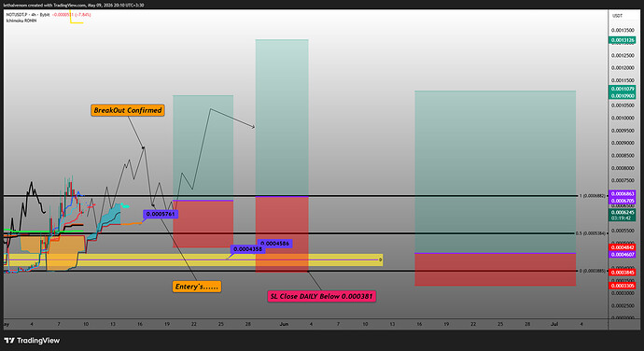Click the Jun label on time axis

[284, 324]
